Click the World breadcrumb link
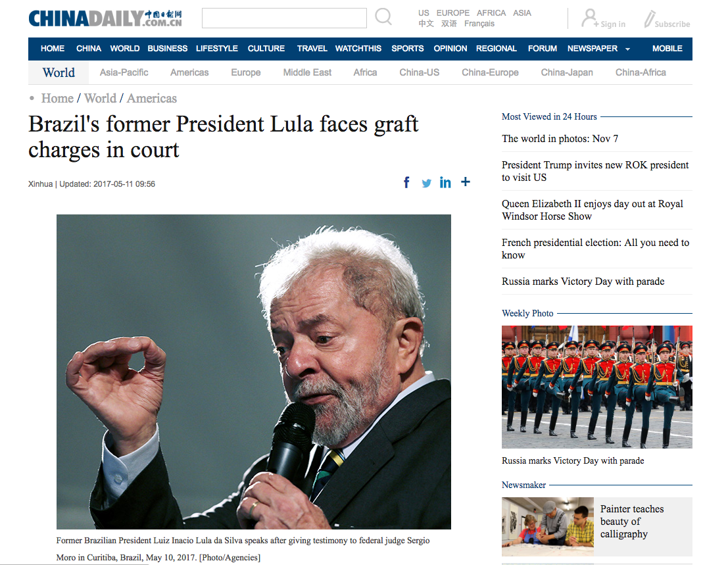Image resolution: width=728 pixels, height=565 pixels. 100,99
